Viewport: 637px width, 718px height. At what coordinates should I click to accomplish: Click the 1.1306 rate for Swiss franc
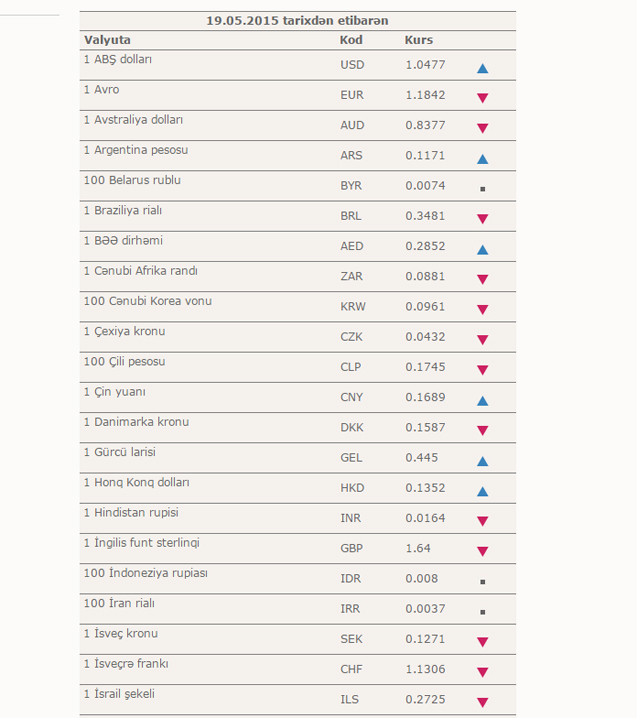425,669
